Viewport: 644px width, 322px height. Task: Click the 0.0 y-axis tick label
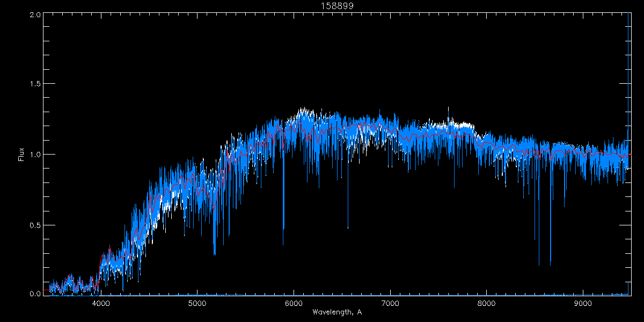pos(35,294)
